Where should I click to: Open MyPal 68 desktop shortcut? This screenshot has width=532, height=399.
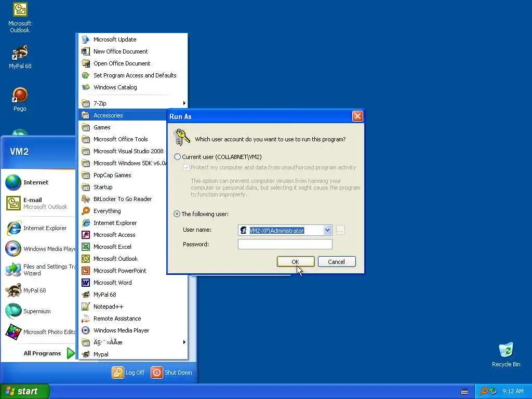pos(20,57)
